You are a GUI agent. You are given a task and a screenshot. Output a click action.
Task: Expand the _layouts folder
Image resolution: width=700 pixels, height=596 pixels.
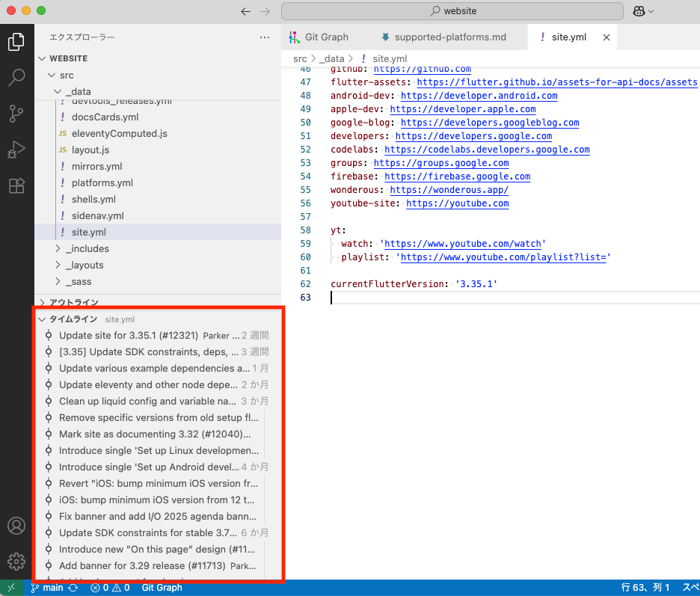(x=58, y=265)
